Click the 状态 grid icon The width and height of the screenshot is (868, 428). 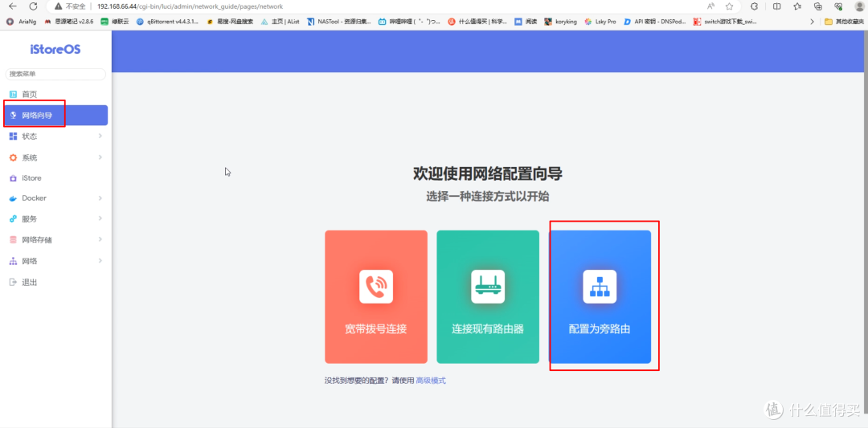14,136
